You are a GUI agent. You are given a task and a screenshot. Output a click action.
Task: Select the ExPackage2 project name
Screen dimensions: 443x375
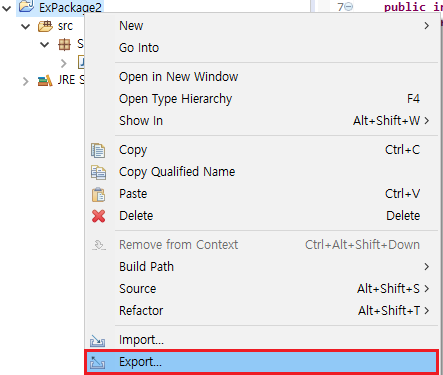(x=70, y=8)
